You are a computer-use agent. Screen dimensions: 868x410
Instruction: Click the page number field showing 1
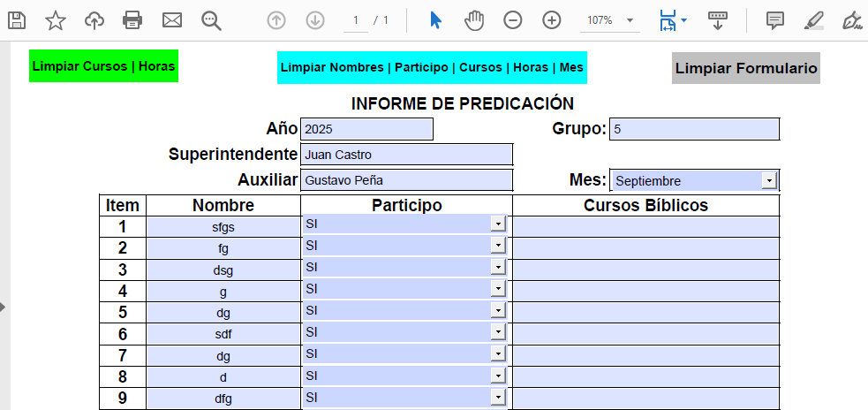pos(355,21)
